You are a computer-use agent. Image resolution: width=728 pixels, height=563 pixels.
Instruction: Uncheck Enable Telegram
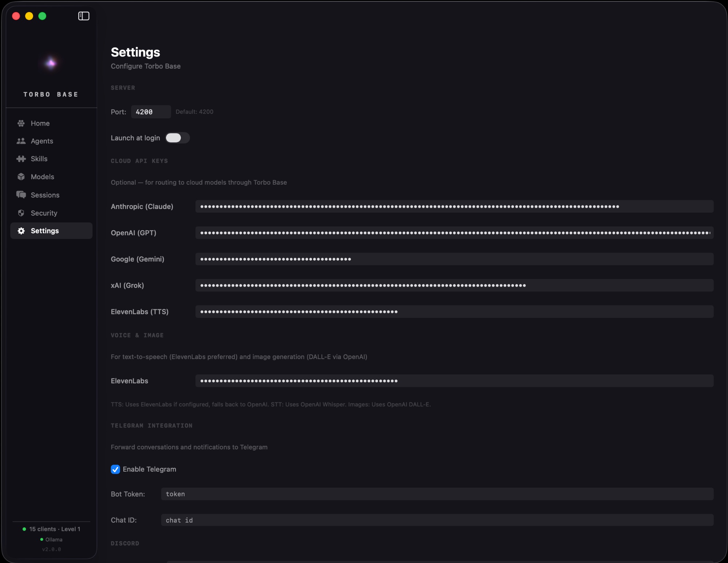click(115, 469)
